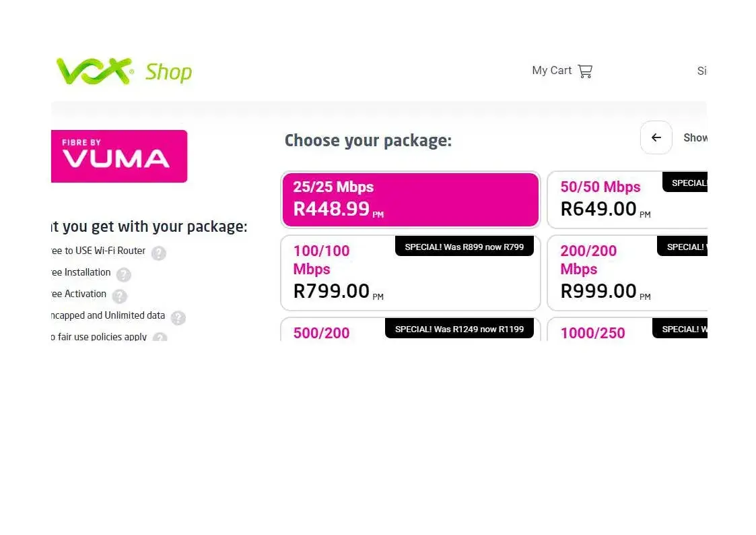Click help icon beside Wi-Fi Router

pos(158,253)
